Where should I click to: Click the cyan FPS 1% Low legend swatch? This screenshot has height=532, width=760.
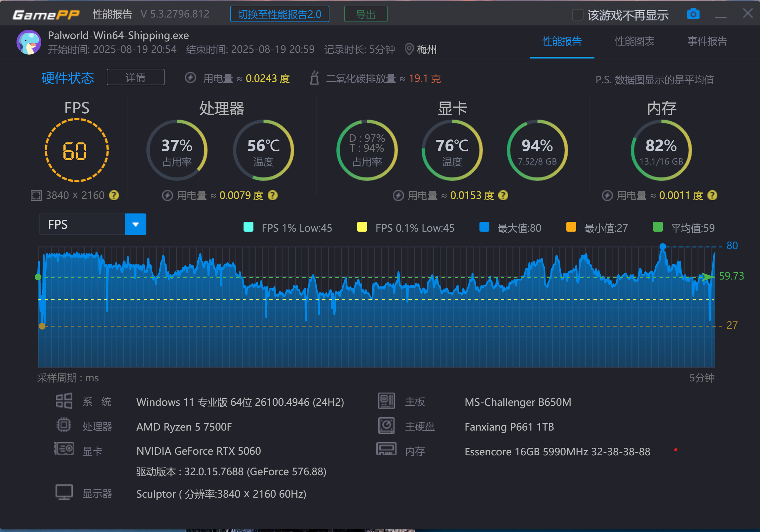[x=248, y=227]
